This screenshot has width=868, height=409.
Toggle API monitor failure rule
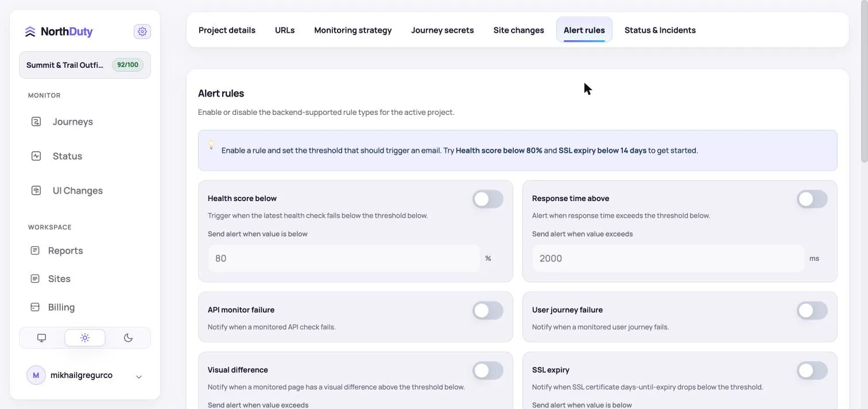click(488, 311)
